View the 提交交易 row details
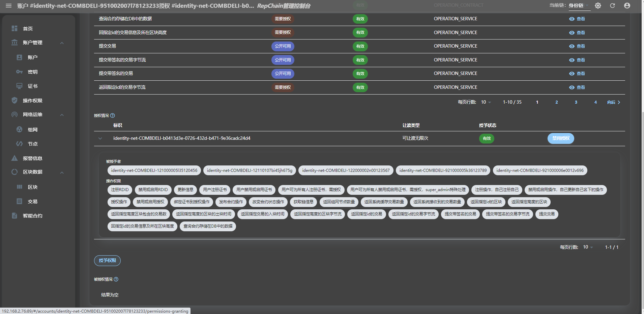Viewport: 644px width, 314px height. (577, 46)
